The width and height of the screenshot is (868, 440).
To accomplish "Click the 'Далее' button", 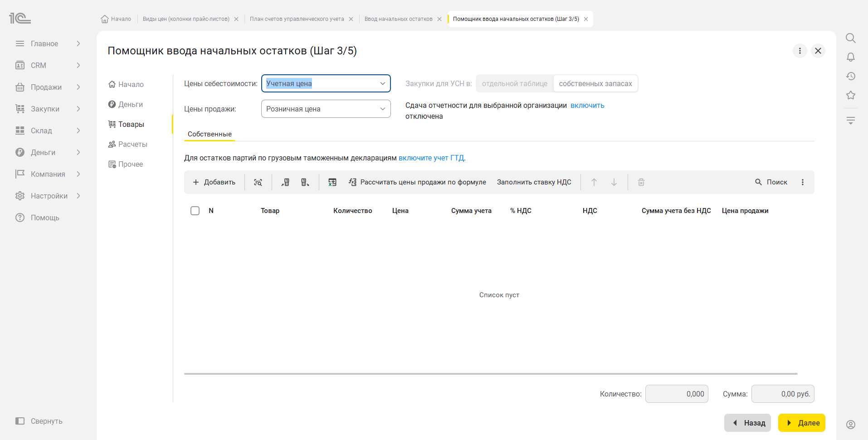I will point(802,423).
